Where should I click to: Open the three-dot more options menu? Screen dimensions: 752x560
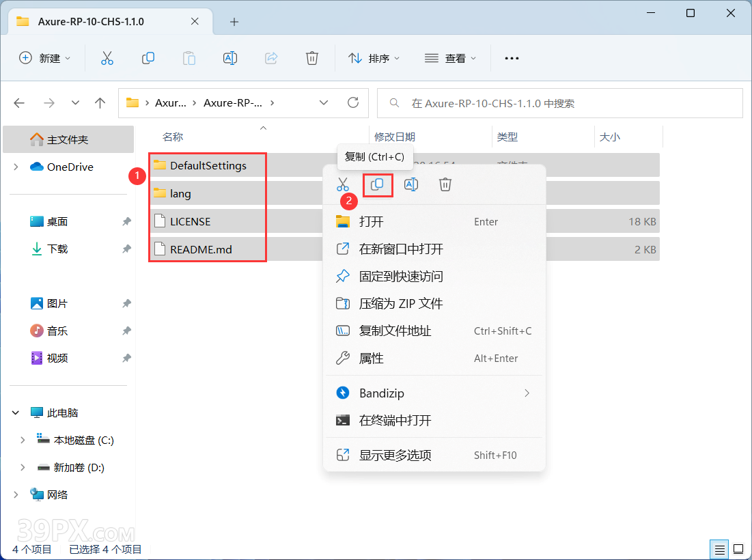tap(512, 58)
